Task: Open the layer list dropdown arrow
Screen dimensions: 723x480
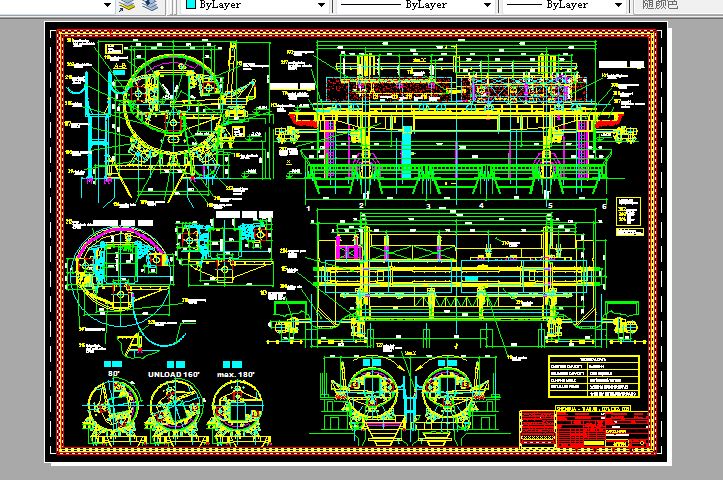Action: (107, 5)
